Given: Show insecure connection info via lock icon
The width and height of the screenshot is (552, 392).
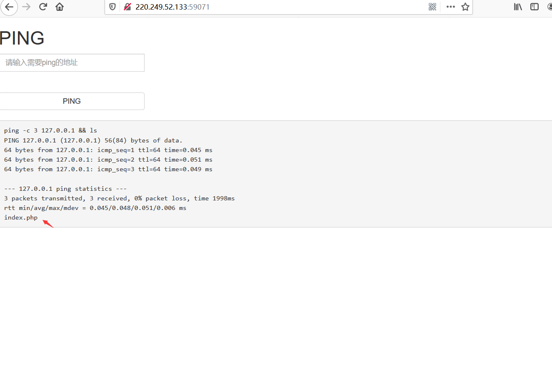Looking at the screenshot, I should coord(127,7).
